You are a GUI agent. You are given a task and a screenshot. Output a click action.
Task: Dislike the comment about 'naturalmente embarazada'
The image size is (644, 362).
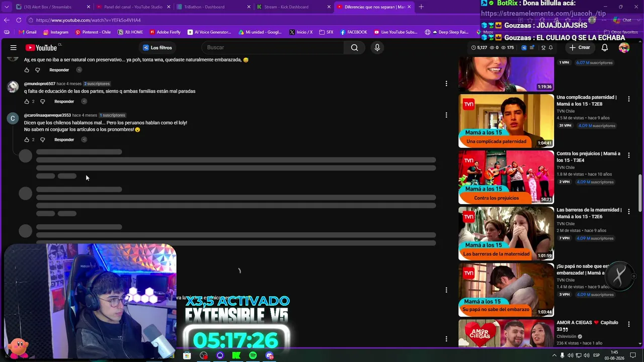[x=38, y=70]
